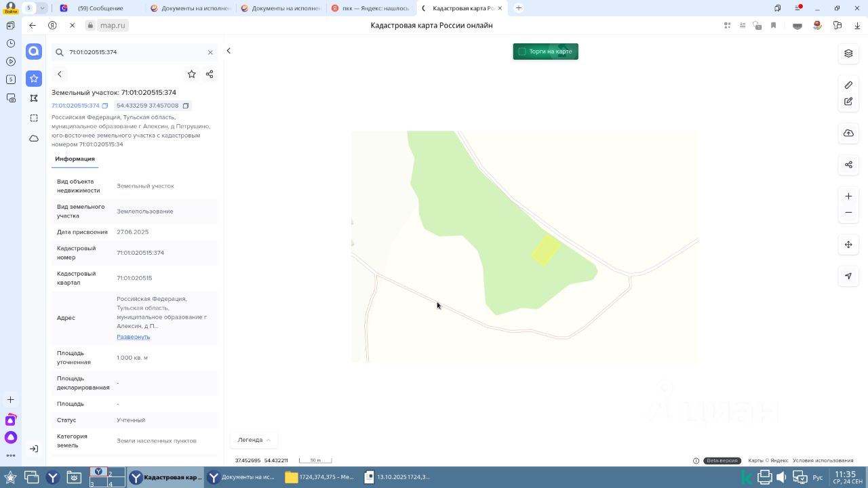Click the yellow highlighted parcel on map
The height and width of the screenshot is (488, 868).
click(x=545, y=249)
